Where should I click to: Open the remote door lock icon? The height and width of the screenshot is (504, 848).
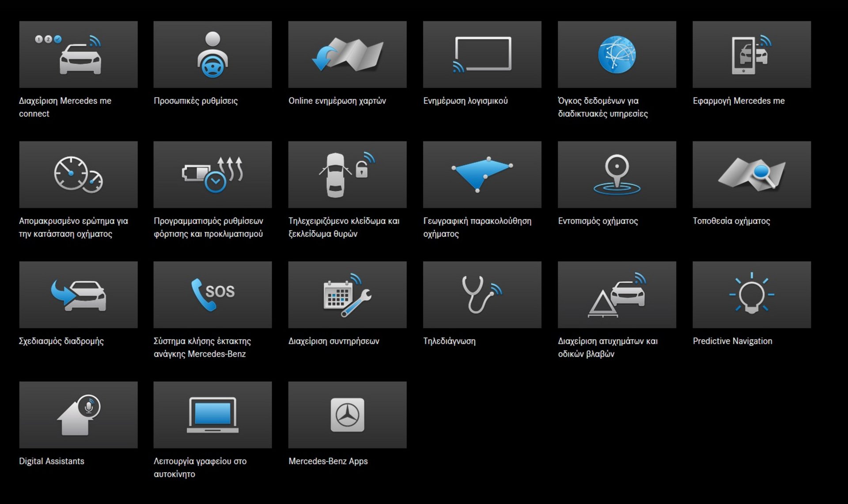point(347,175)
